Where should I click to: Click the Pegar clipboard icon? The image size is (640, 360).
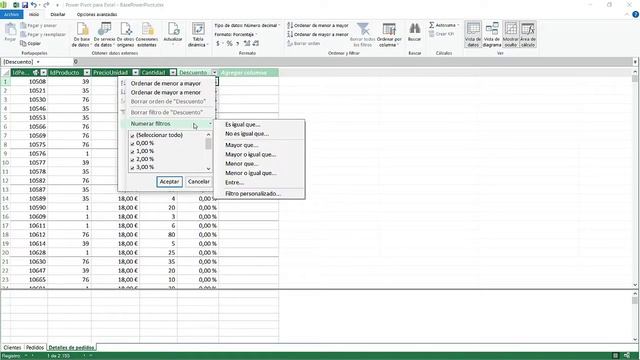tap(10, 30)
